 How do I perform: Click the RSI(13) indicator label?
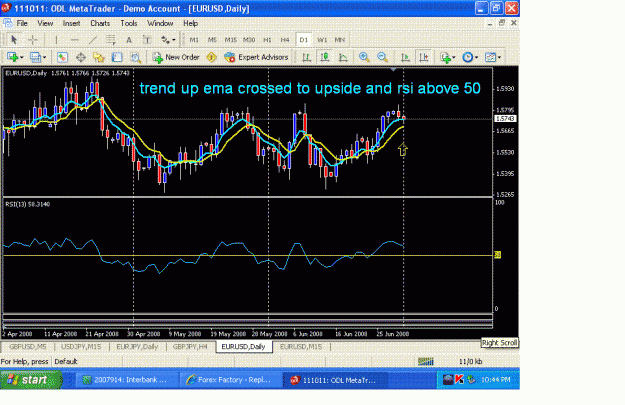coord(28,204)
